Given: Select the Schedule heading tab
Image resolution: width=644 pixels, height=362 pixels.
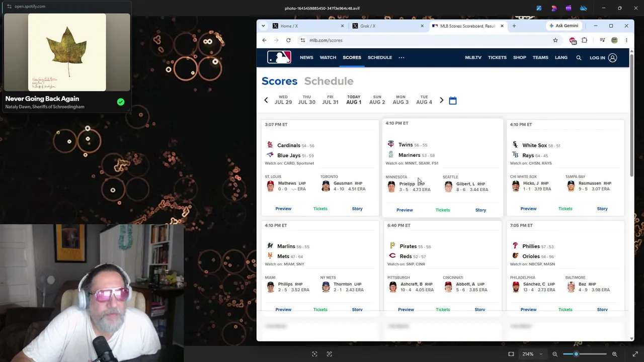Looking at the screenshot, I should (x=329, y=81).
